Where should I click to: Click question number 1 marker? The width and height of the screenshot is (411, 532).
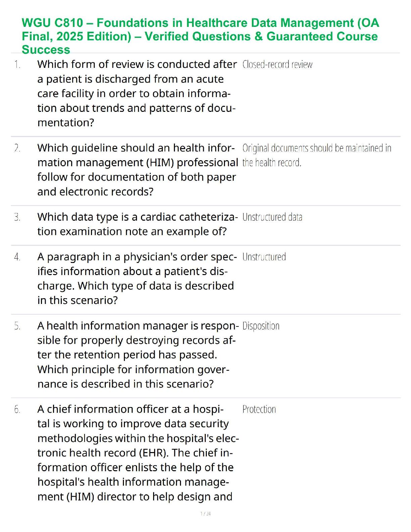click(x=17, y=64)
